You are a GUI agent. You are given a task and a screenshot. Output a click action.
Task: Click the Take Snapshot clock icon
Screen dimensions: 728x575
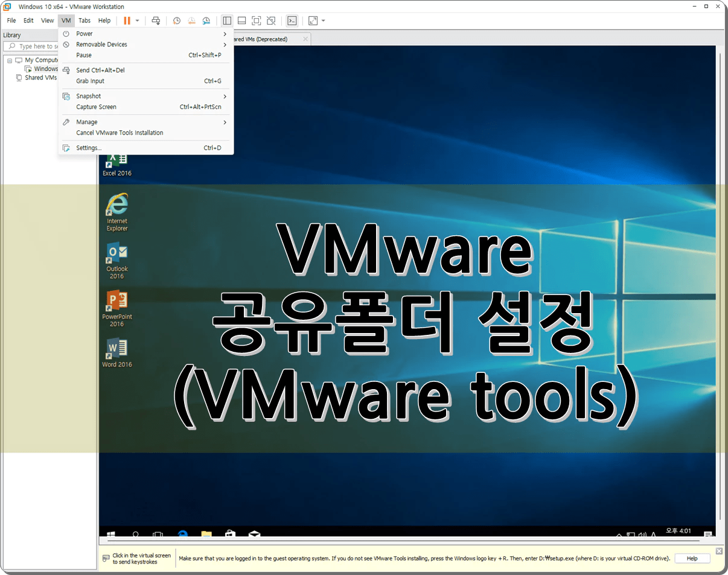point(177,21)
